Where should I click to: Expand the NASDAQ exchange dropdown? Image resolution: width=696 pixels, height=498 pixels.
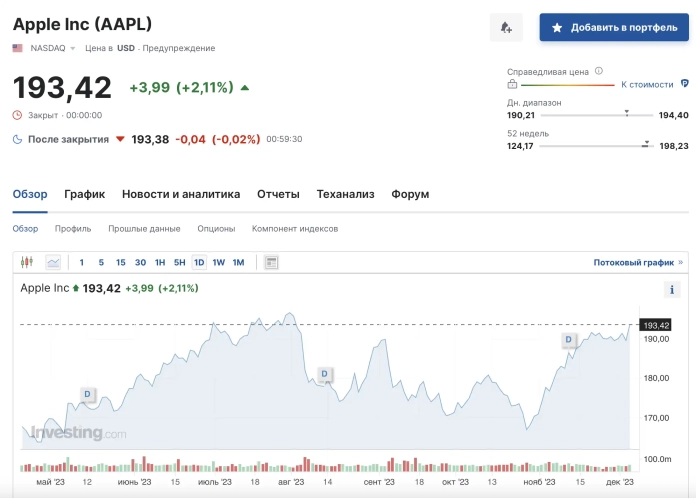click(73, 48)
